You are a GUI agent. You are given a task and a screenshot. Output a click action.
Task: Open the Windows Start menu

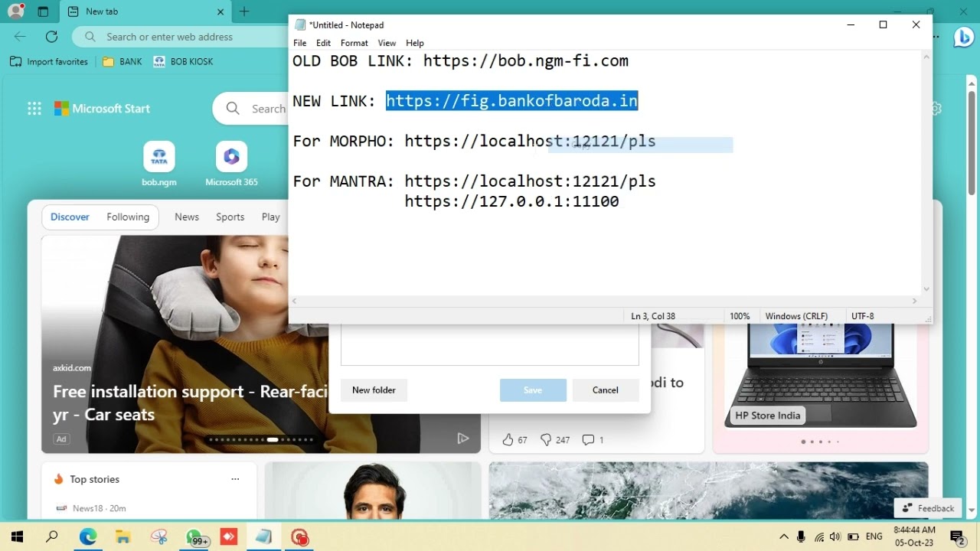[x=17, y=537]
